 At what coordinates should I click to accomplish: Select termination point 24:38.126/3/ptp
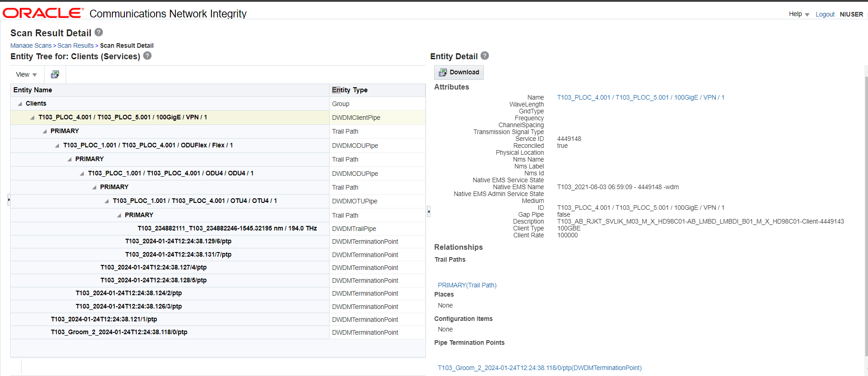coord(218,306)
